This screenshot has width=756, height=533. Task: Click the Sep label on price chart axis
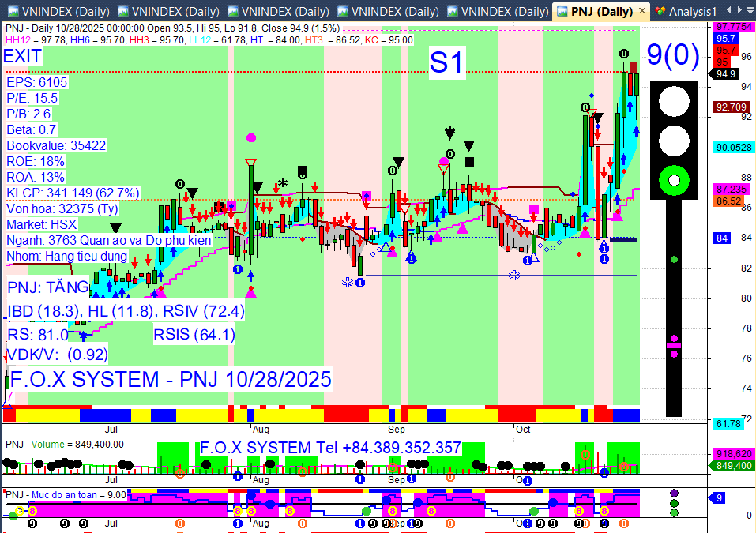397,429
